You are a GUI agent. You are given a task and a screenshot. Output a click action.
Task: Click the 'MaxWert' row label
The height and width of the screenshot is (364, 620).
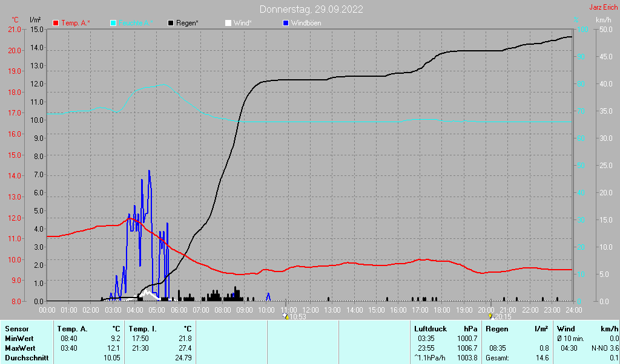(20, 349)
